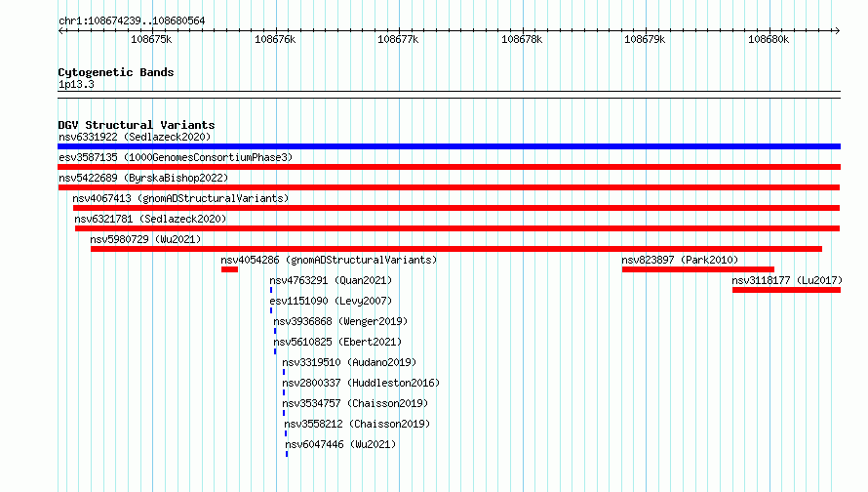The height and width of the screenshot is (492, 868).
Task: Click the 108675k ruler position
Action: [151, 39]
